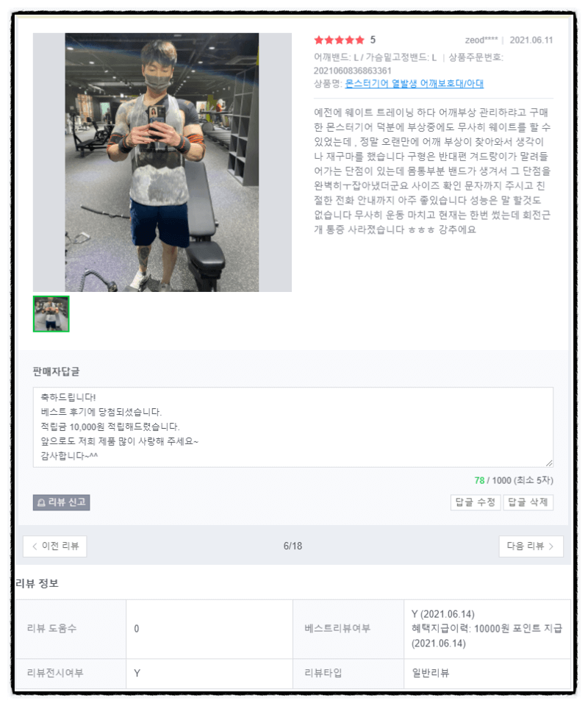Click the siren icon on 리뷰 신고
The image size is (588, 706).
click(41, 502)
